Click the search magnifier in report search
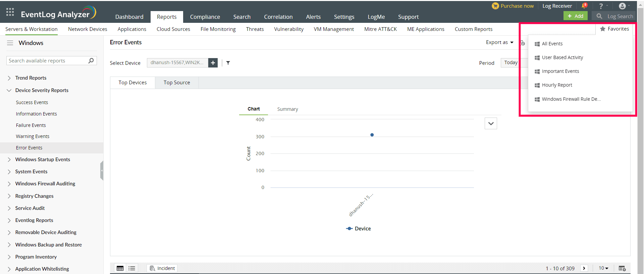This screenshot has height=274, width=644. click(x=91, y=60)
